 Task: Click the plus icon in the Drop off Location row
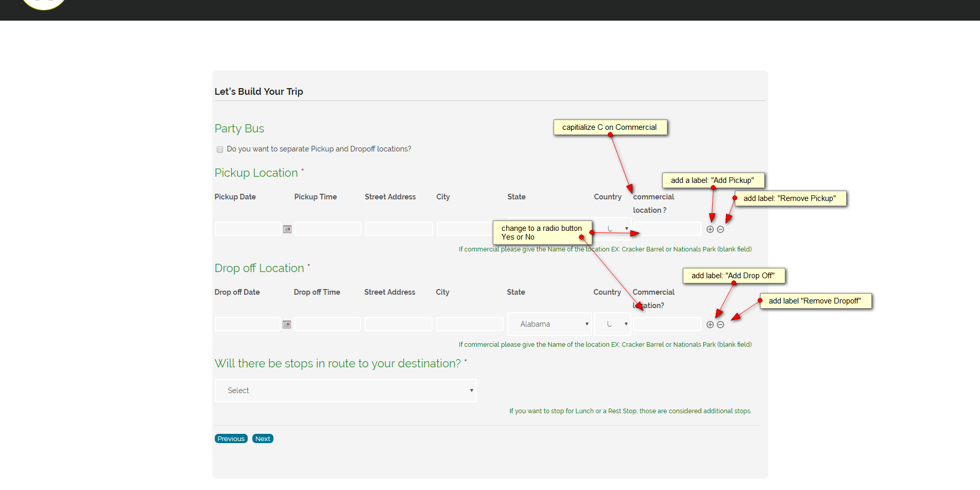tap(710, 325)
